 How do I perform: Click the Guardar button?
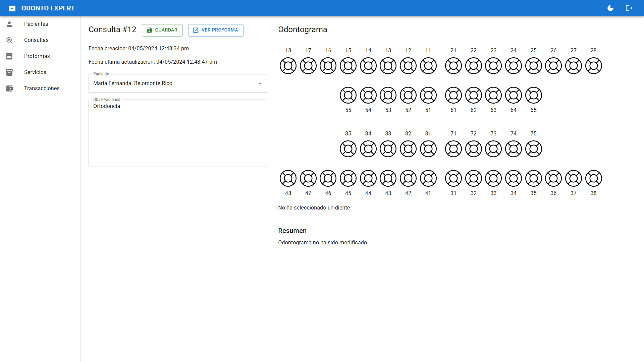[162, 30]
